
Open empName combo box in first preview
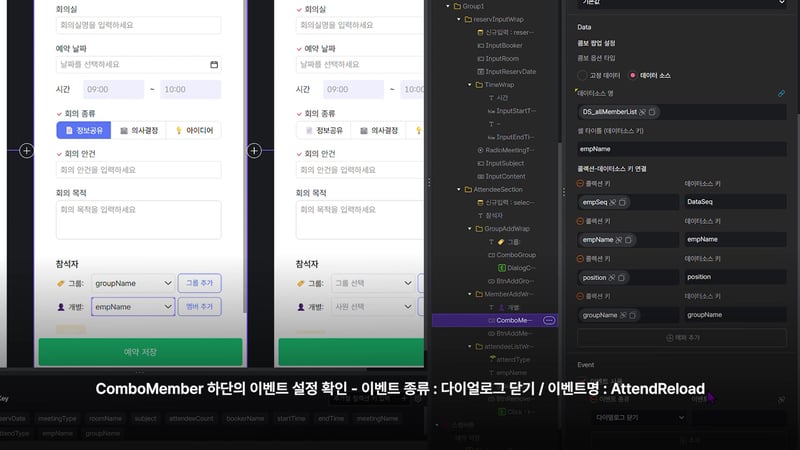pos(133,307)
